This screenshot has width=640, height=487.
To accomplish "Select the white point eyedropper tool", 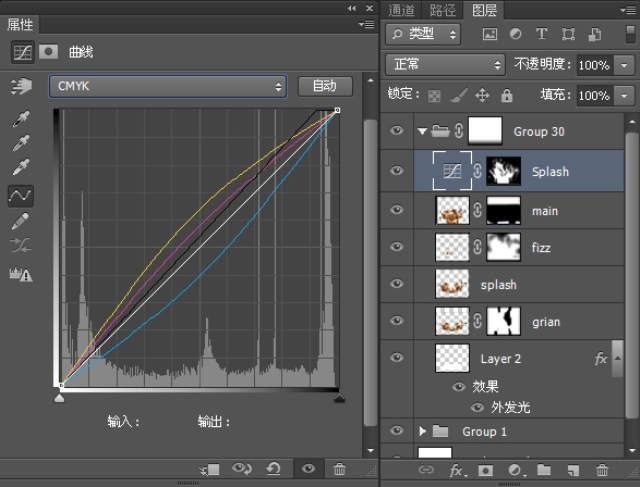I will 20,168.
